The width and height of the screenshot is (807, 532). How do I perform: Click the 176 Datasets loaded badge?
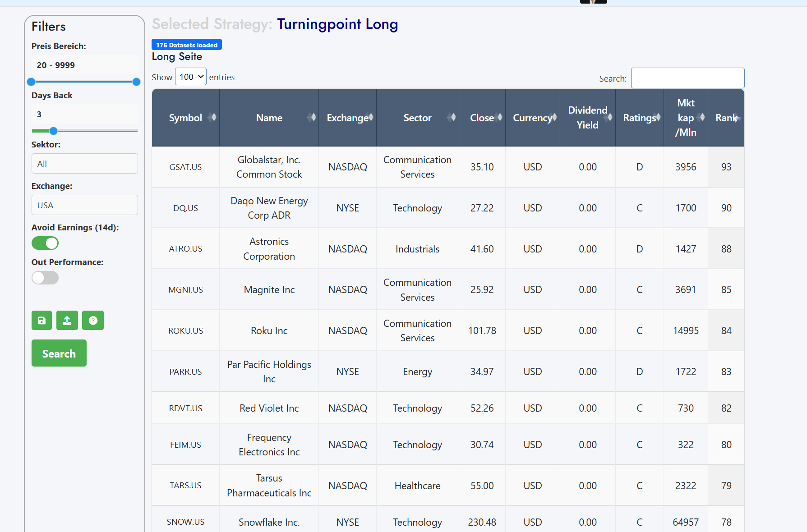[187, 45]
